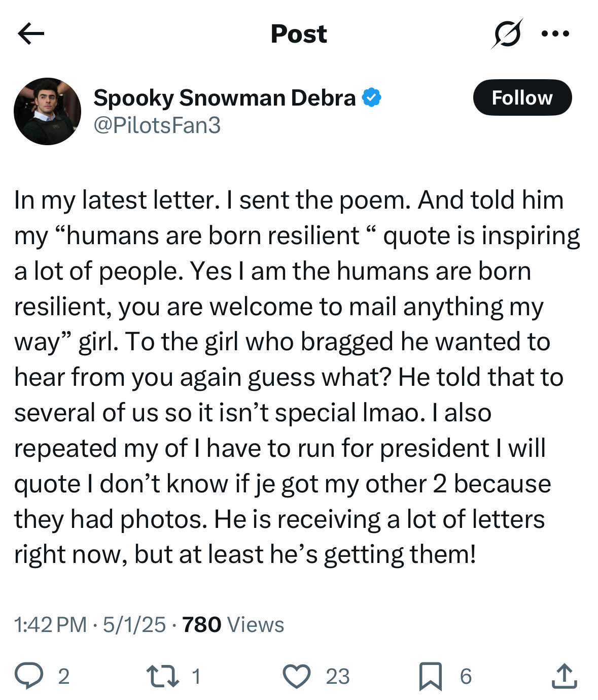This screenshot has height=700, width=598.
Task: Like the post with the heart icon
Action: (296, 676)
